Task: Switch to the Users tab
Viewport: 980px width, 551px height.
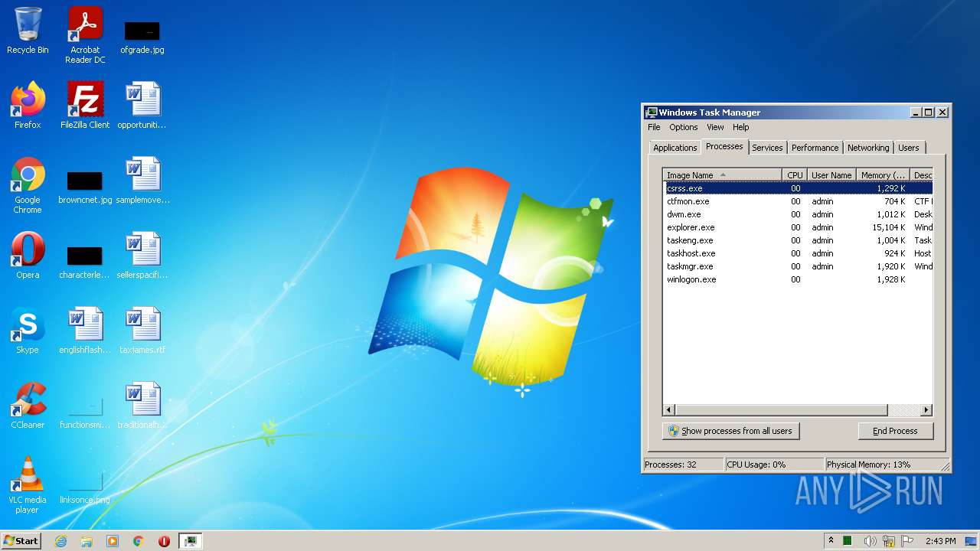Action: pyautogui.click(x=909, y=148)
